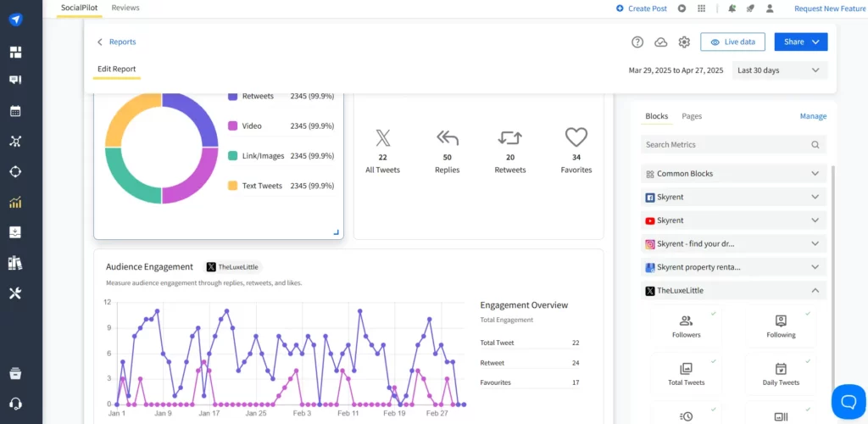Click the magenta Video legend swatch

click(x=233, y=126)
